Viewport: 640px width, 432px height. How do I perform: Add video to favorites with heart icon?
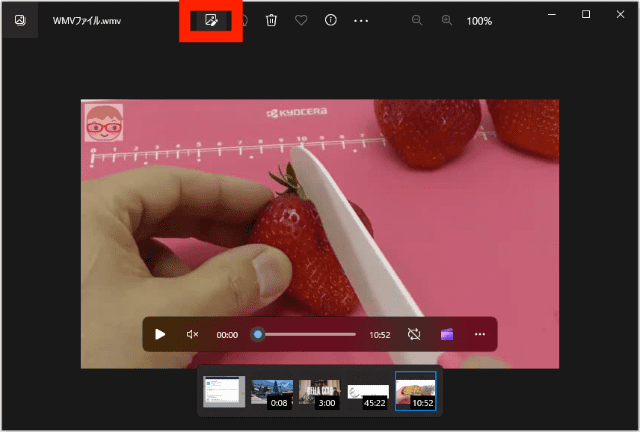[x=301, y=20]
